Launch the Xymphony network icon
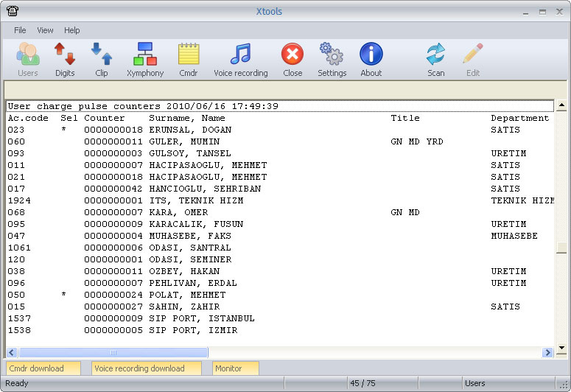Viewport: 571px width, 392px height. click(145, 59)
